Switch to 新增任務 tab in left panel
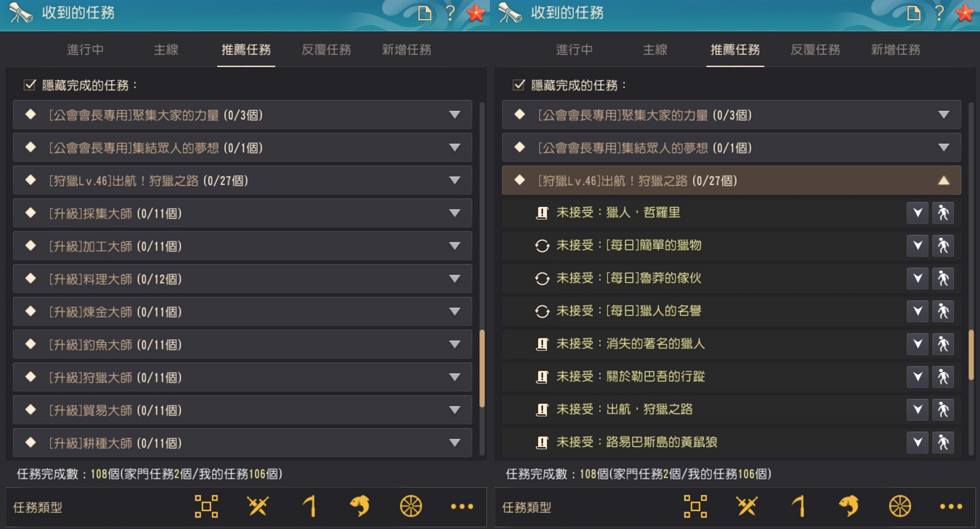Image resolution: width=980 pixels, height=529 pixels. click(407, 50)
